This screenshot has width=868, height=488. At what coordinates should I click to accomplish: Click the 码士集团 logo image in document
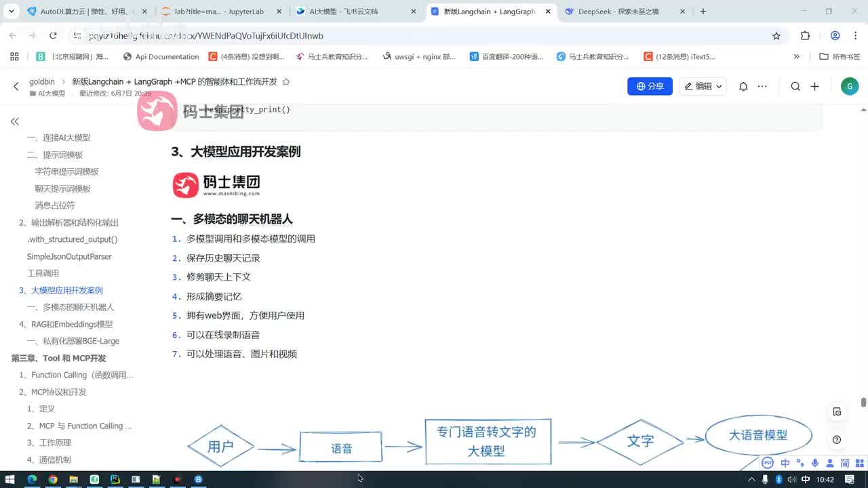pos(216,184)
